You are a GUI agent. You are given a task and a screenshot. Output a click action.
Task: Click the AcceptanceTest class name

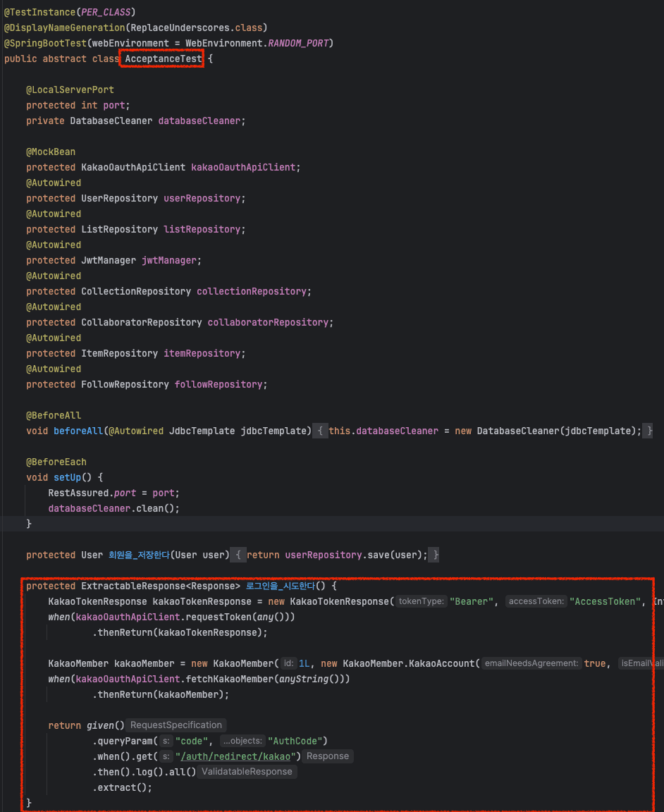tap(163, 59)
